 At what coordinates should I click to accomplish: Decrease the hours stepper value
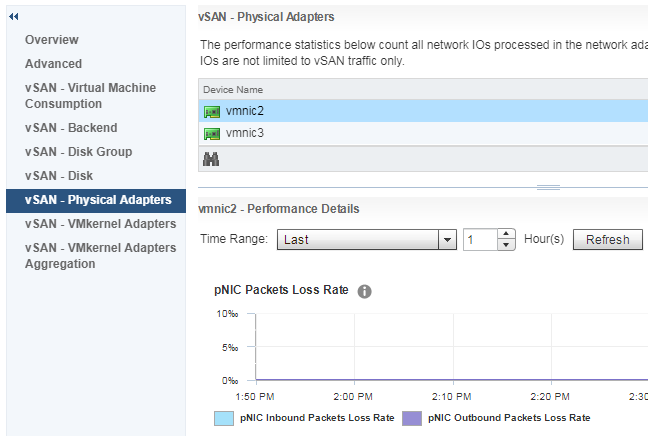[506, 245]
